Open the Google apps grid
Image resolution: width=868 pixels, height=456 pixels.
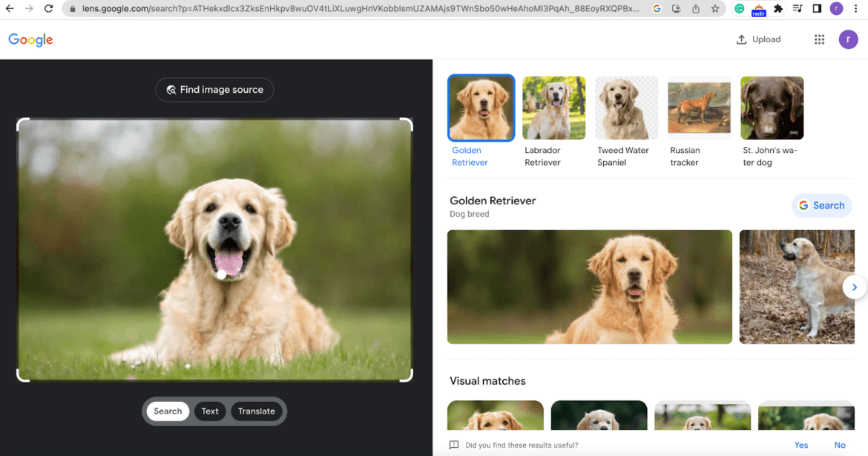819,39
